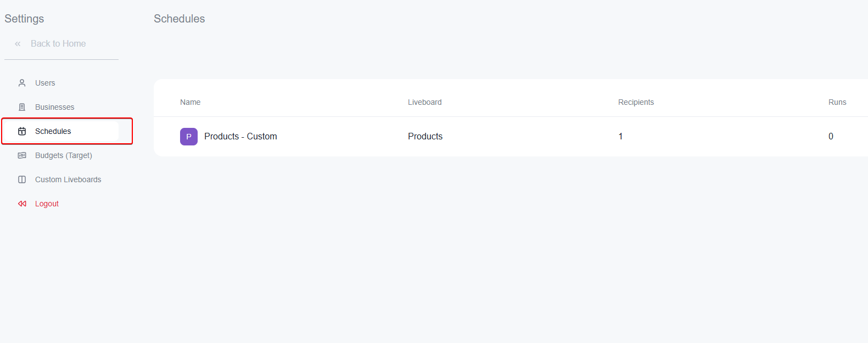This screenshot has width=868, height=343.
Task: Click the Businesses building icon
Action: [x=22, y=107]
